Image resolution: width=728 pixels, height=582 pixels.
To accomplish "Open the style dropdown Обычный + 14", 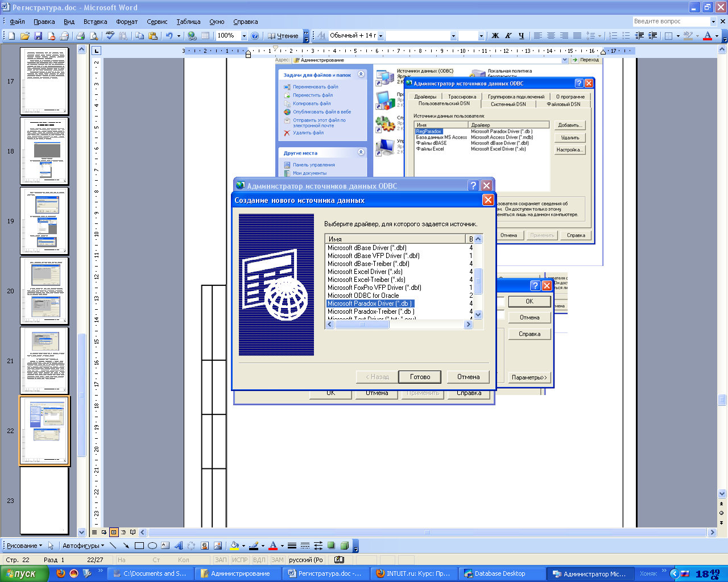I will (380, 36).
